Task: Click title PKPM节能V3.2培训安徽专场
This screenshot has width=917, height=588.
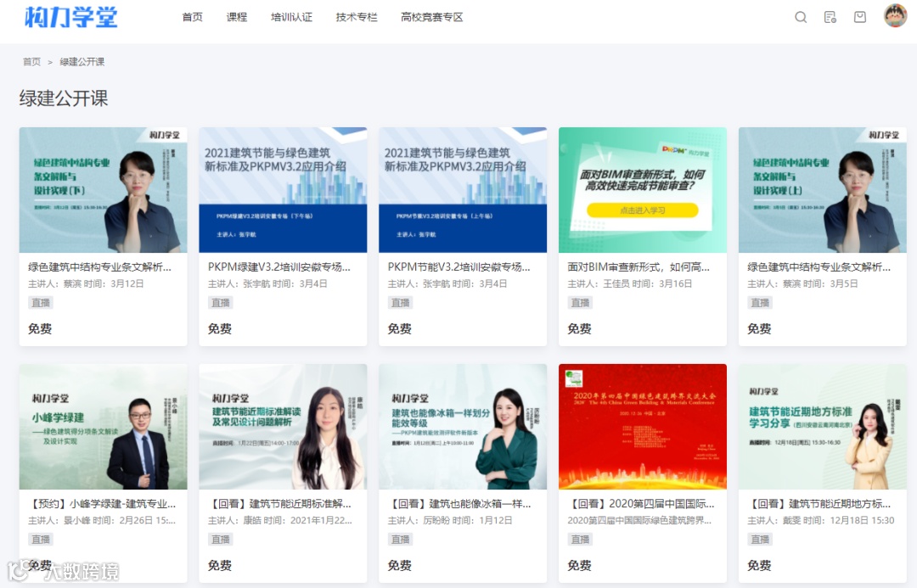Action: pos(459,267)
